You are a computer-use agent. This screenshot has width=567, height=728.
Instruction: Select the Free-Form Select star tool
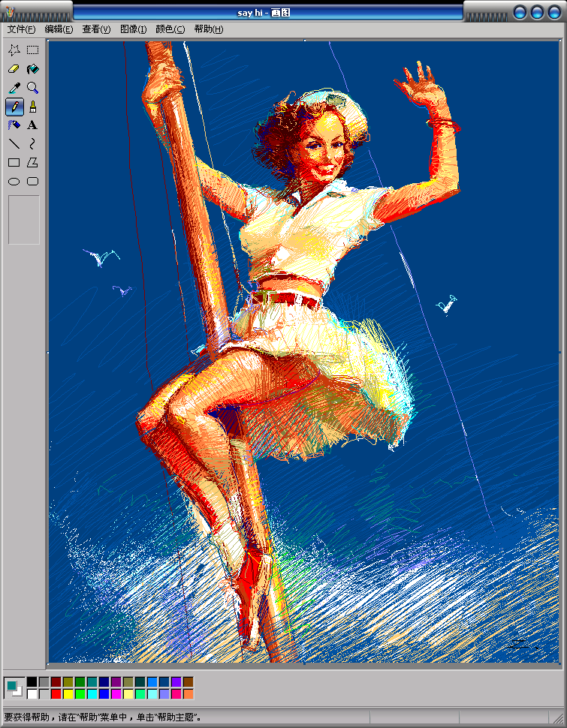pos(14,50)
